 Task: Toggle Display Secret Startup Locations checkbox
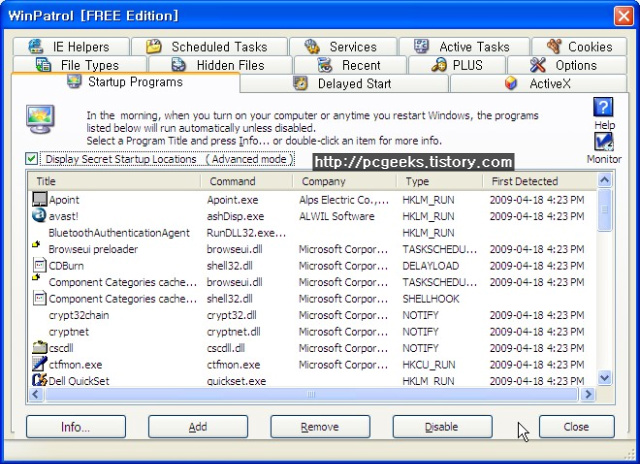31,158
